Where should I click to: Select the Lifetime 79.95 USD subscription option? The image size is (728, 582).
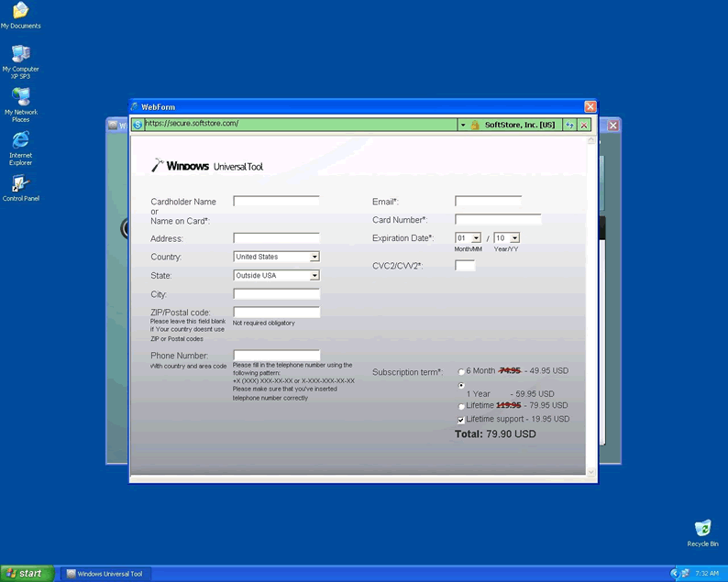coord(461,406)
